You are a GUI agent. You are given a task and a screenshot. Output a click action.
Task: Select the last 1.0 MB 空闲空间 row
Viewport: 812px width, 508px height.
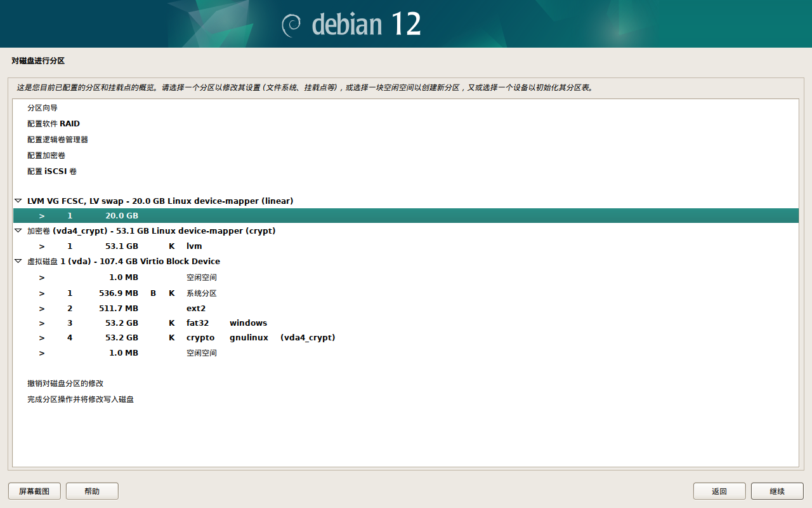tap(406, 353)
